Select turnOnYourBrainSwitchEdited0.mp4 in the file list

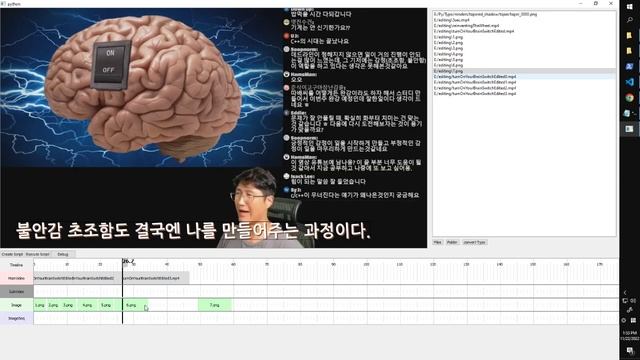[524, 76]
